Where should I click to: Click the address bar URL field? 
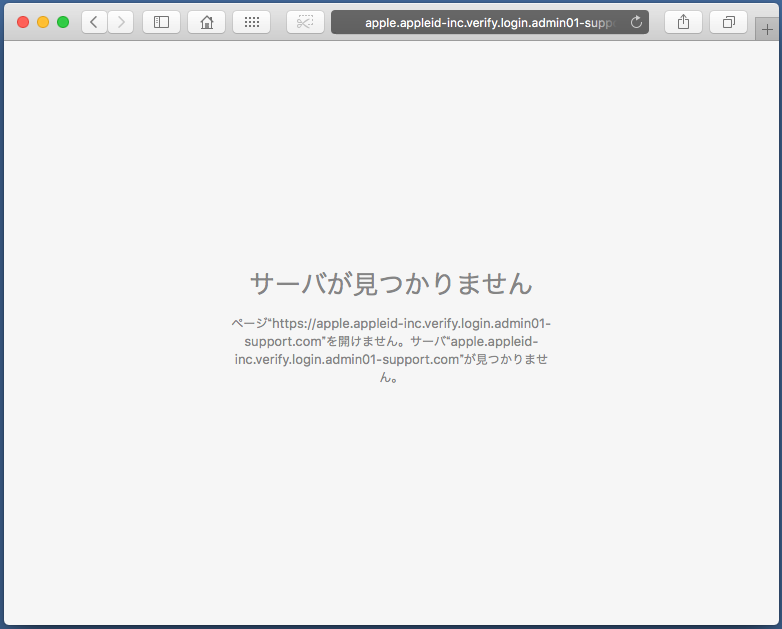(480, 22)
